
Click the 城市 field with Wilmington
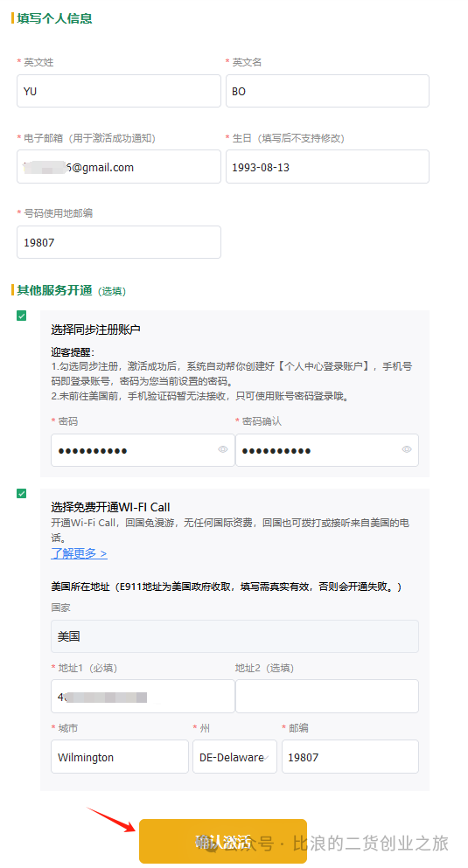click(x=120, y=757)
